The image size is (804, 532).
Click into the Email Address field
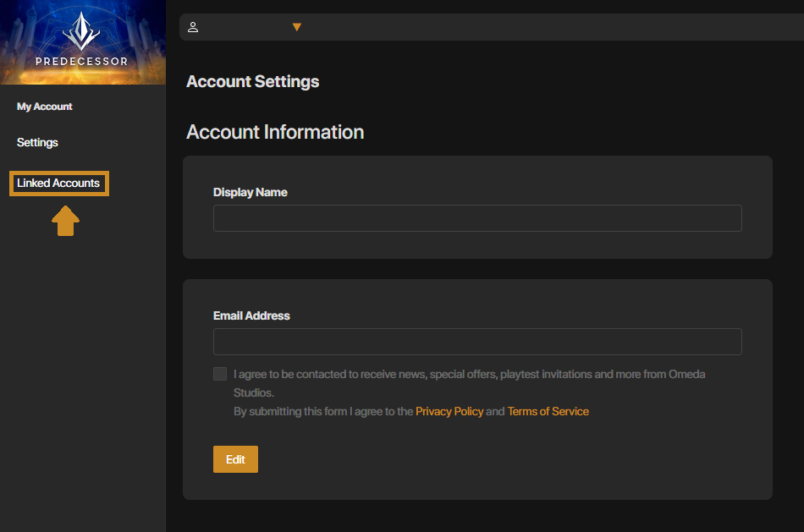(x=477, y=342)
